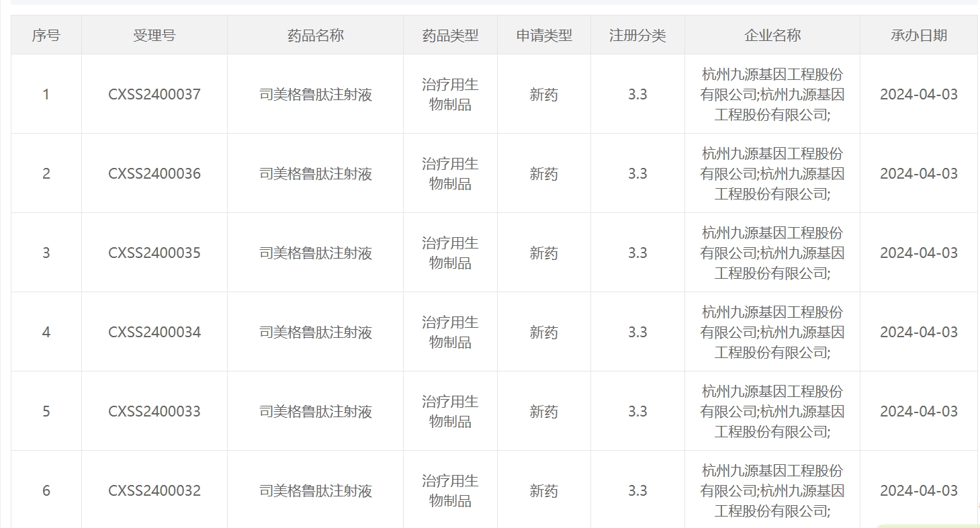Click serial number 2 in row CXSS2400036
Viewport: 980px width, 528px height.
(46, 174)
